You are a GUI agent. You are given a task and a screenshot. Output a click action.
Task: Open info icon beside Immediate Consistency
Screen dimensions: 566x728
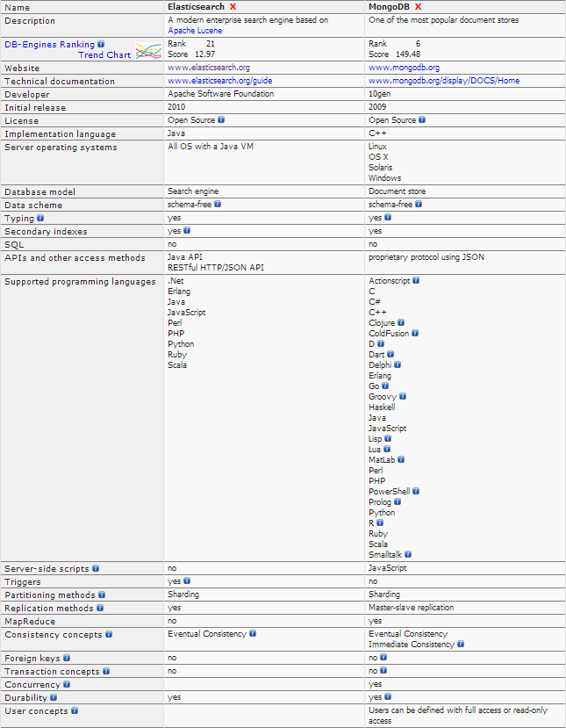click(x=462, y=644)
